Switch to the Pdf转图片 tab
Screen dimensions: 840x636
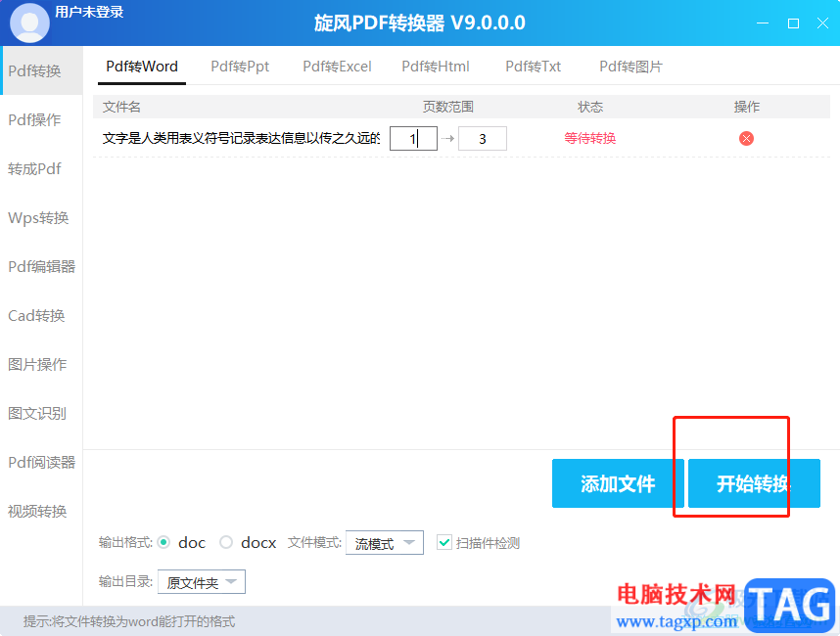click(631, 67)
